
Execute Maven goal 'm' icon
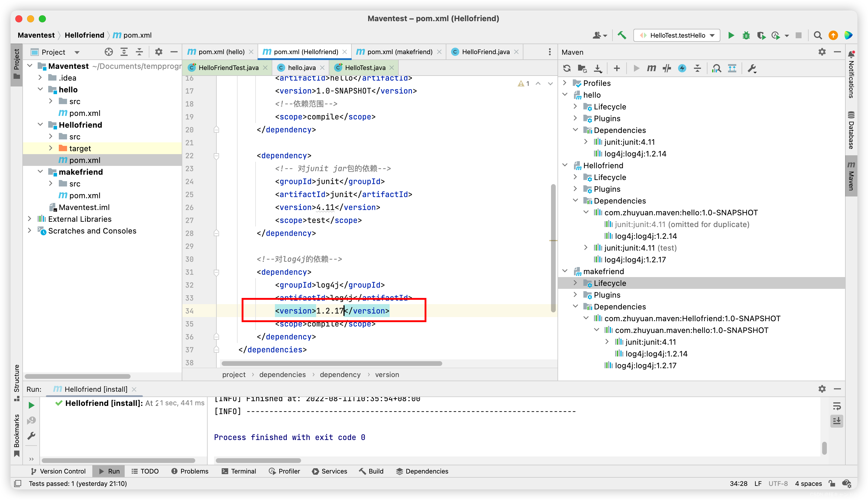click(x=651, y=68)
